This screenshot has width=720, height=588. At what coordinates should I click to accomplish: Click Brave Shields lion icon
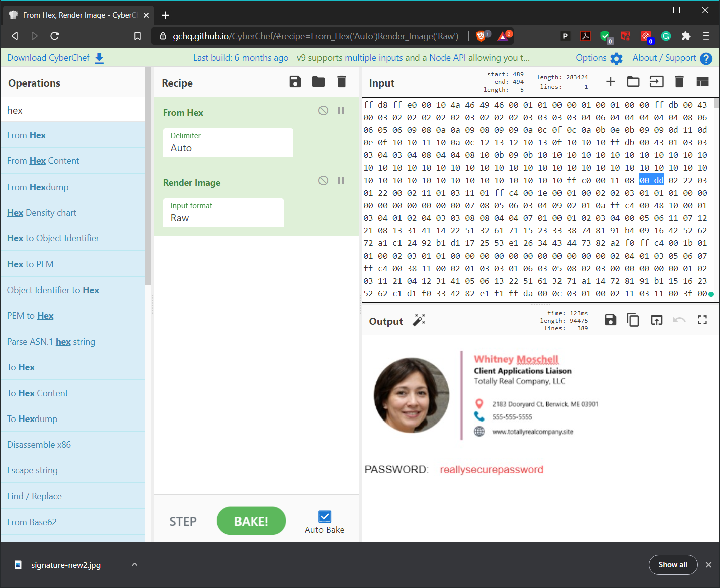click(481, 36)
